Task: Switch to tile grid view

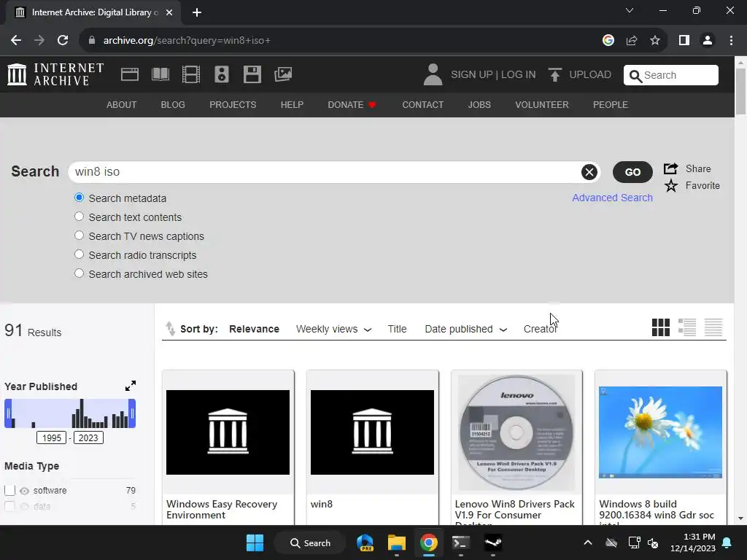Action: tap(661, 327)
